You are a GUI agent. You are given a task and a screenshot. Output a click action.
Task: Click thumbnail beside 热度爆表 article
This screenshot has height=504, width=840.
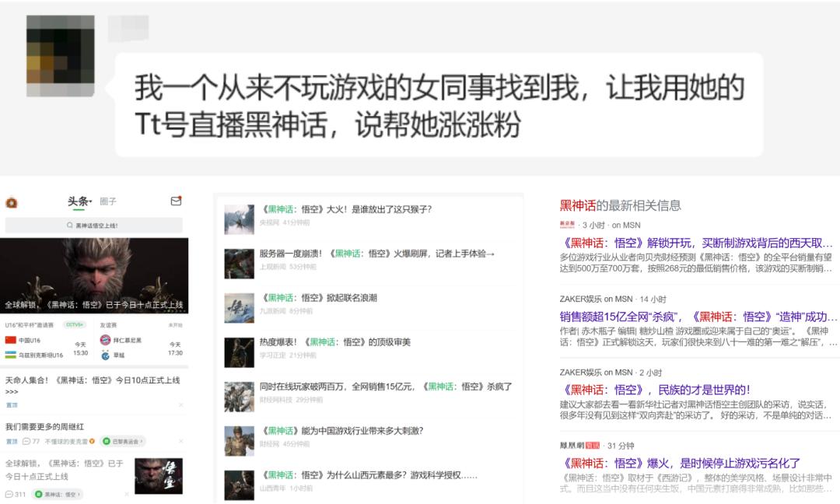click(239, 352)
